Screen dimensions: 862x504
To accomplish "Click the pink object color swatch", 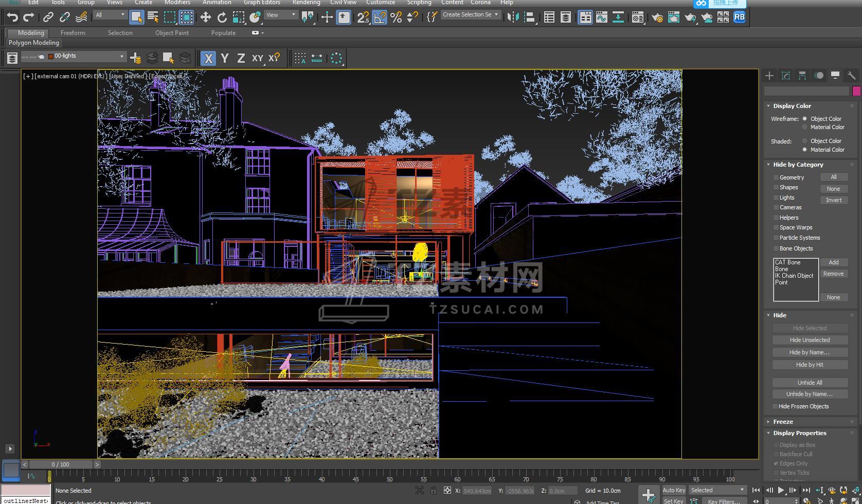I will pyautogui.click(x=856, y=91).
